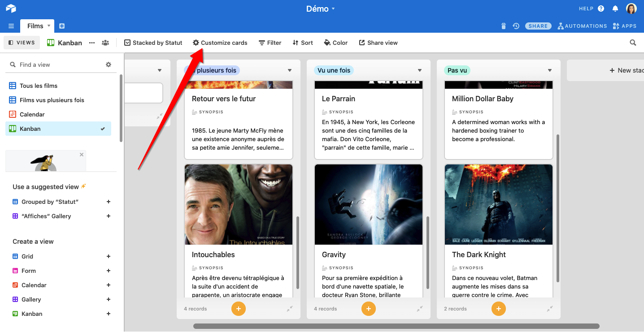This screenshot has height=332, width=644.
Task: Open the Color options
Action: pos(336,43)
